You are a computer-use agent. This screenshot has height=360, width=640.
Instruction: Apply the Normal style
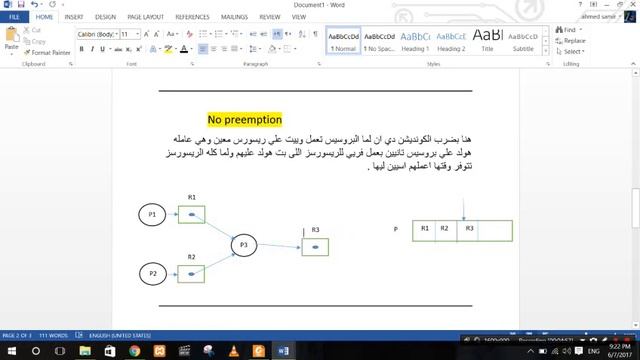pyautogui.click(x=344, y=40)
